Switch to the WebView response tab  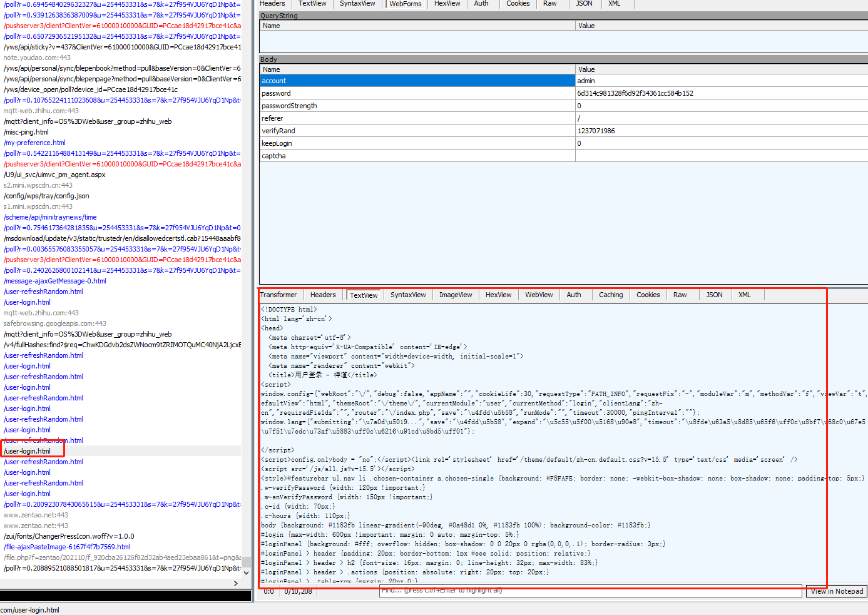tap(538, 295)
